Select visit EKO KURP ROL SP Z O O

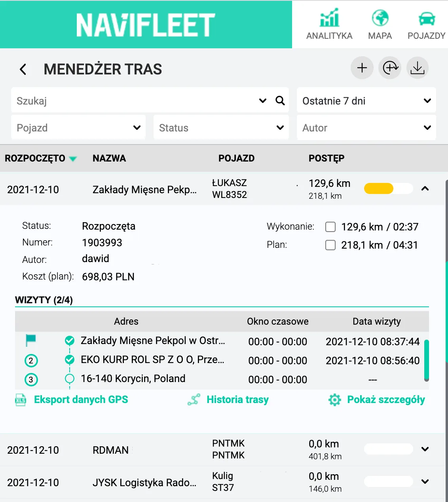tap(152, 359)
